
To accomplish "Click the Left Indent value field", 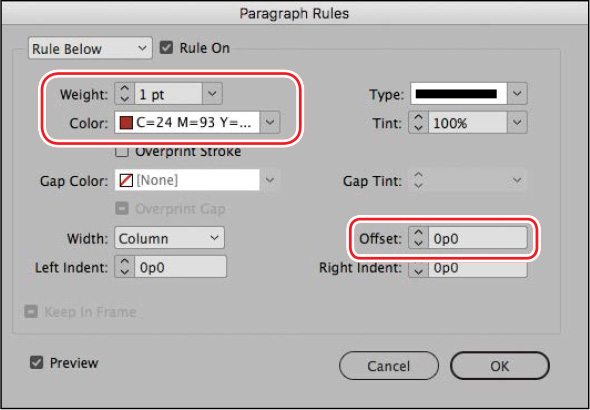I will [181, 267].
